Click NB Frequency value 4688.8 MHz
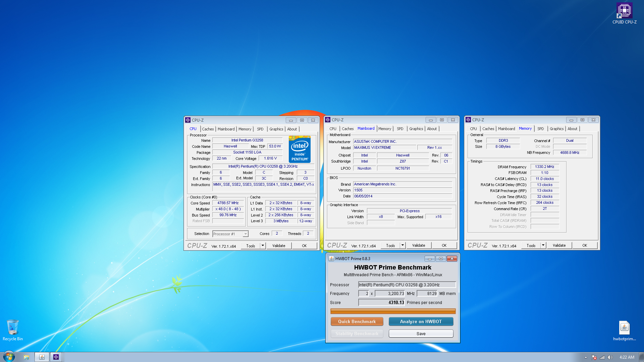 (x=570, y=153)
